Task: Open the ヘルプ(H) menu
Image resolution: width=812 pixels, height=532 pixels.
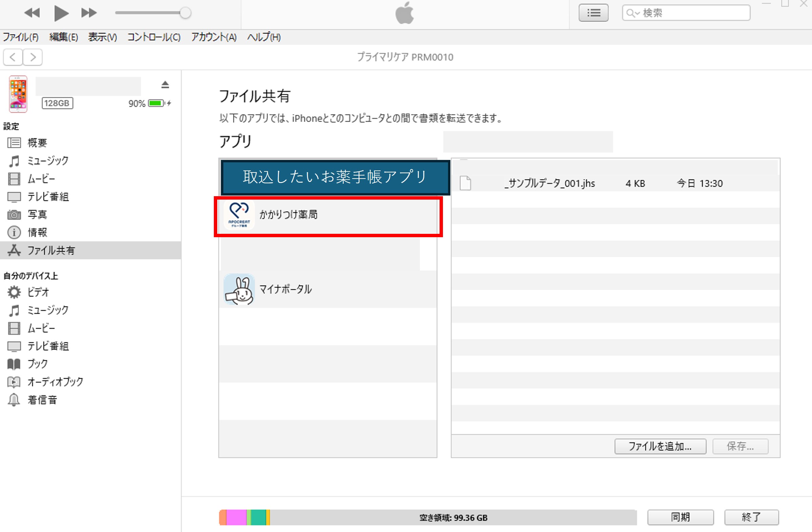Action: (264, 37)
